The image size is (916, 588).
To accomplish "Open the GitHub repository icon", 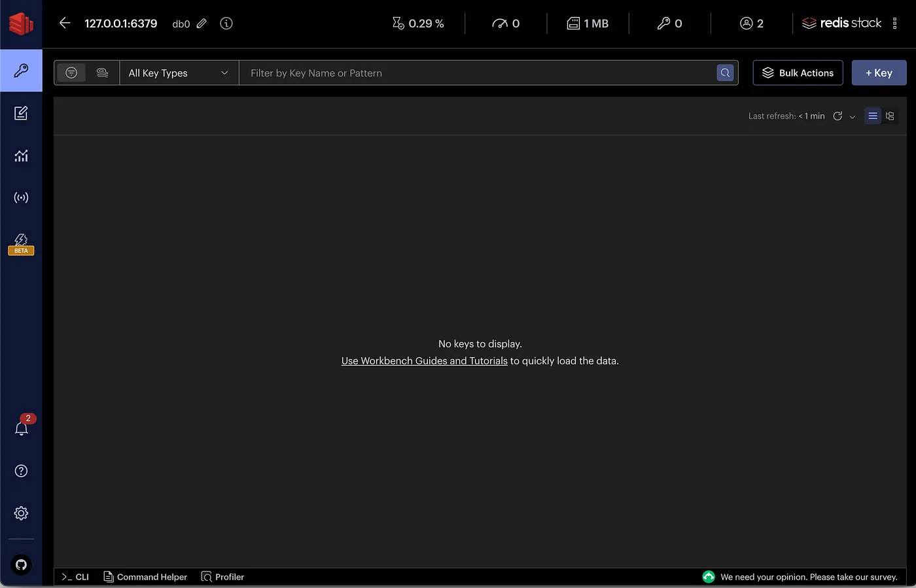I will coord(21,564).
